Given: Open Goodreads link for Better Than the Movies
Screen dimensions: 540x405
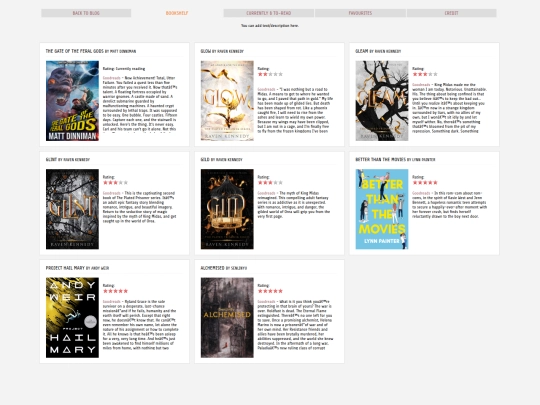Looking at the screenshot, I should click(x=421, y=193).
